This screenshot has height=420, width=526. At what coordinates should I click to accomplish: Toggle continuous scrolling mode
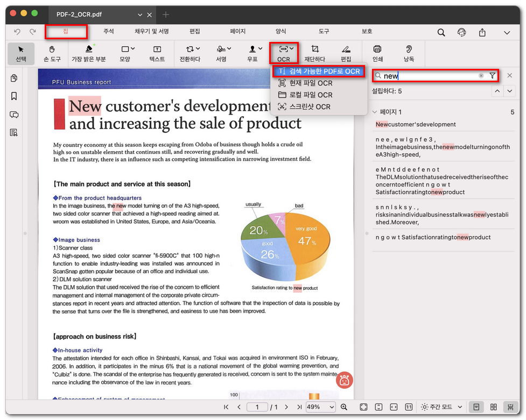(x=509, y=407)
